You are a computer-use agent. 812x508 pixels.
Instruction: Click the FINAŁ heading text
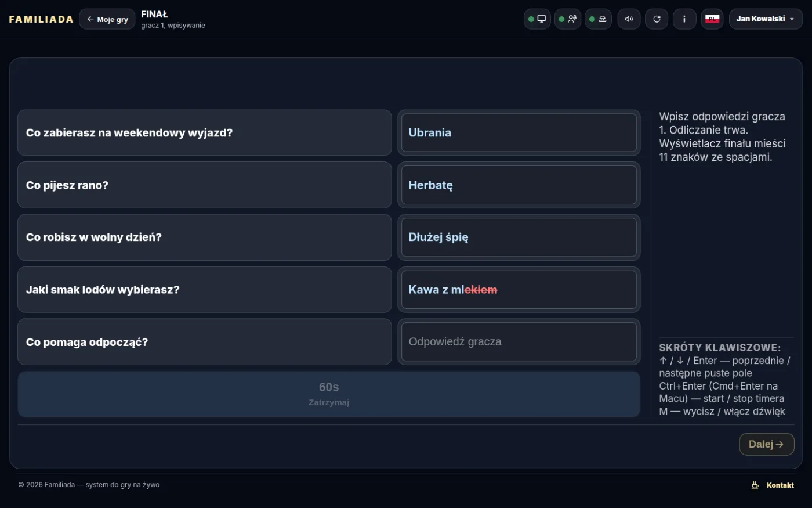[154, 14]
